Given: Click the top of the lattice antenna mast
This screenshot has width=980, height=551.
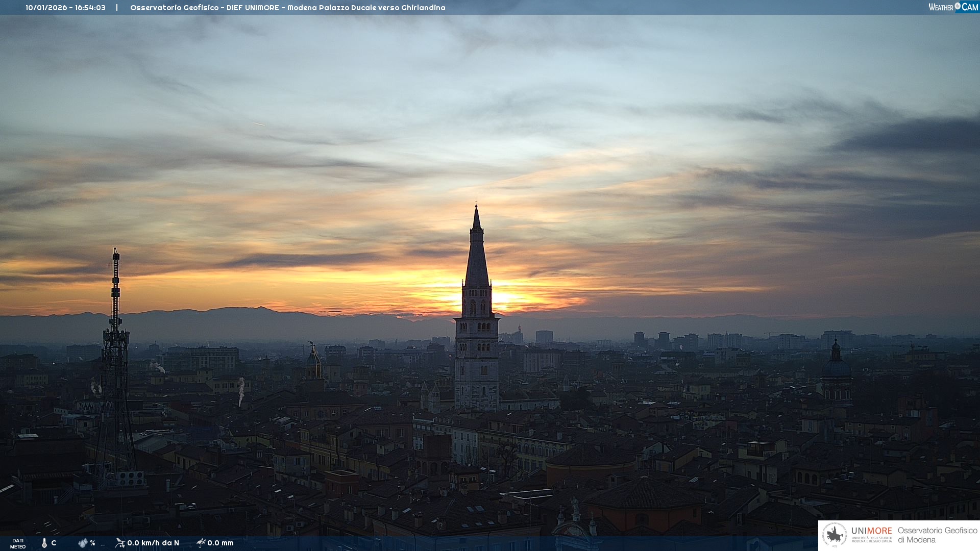Looking at the screenshot, I should pos(116,251).
